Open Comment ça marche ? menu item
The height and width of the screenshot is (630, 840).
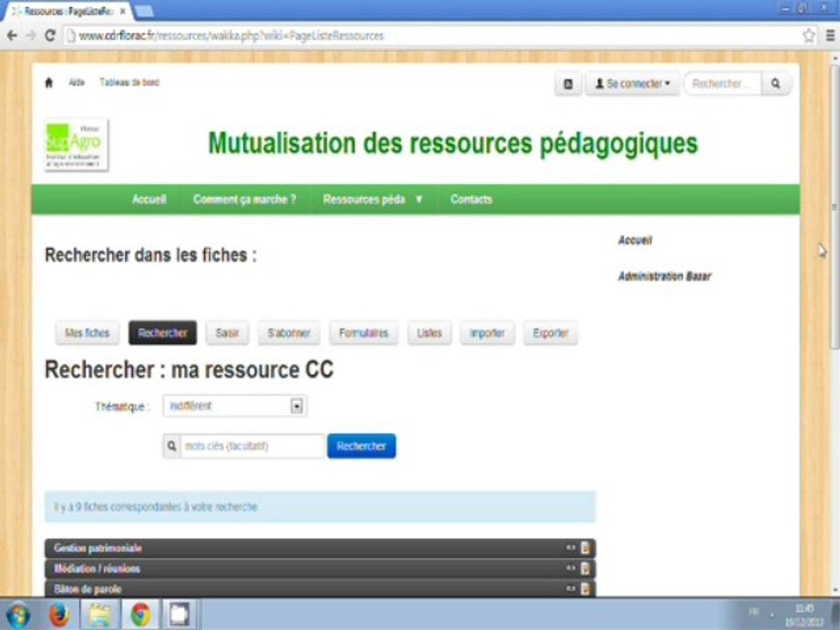pyautogui.click(x=244, y=199)
